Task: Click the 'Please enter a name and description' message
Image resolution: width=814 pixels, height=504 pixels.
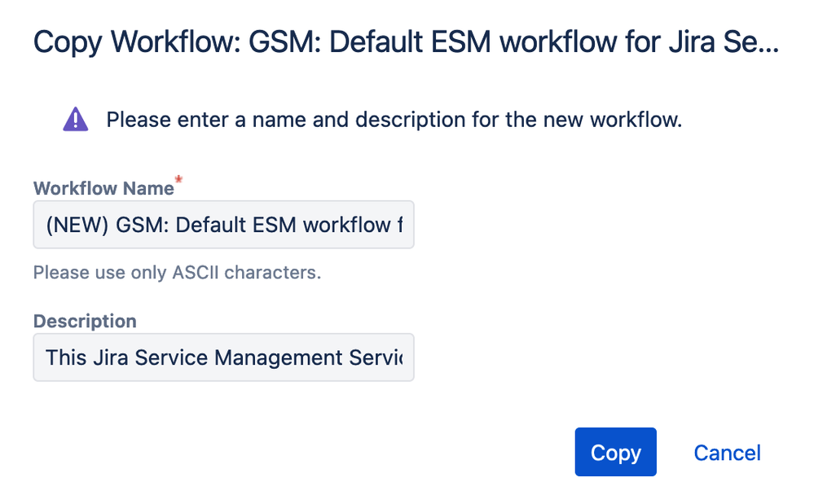Action: tap(394, 120)
